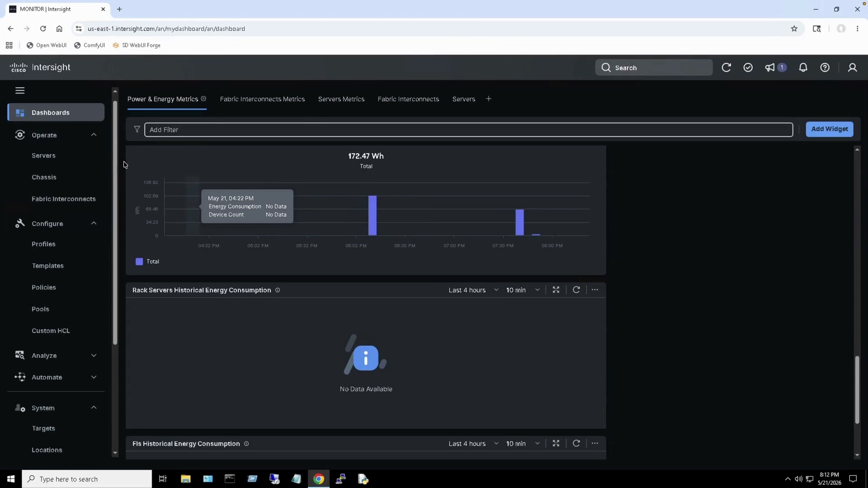This screenshot has height=488, width=868.
Task: Switch to Fabric Interconnects dashboard tab
Action: 408,99
